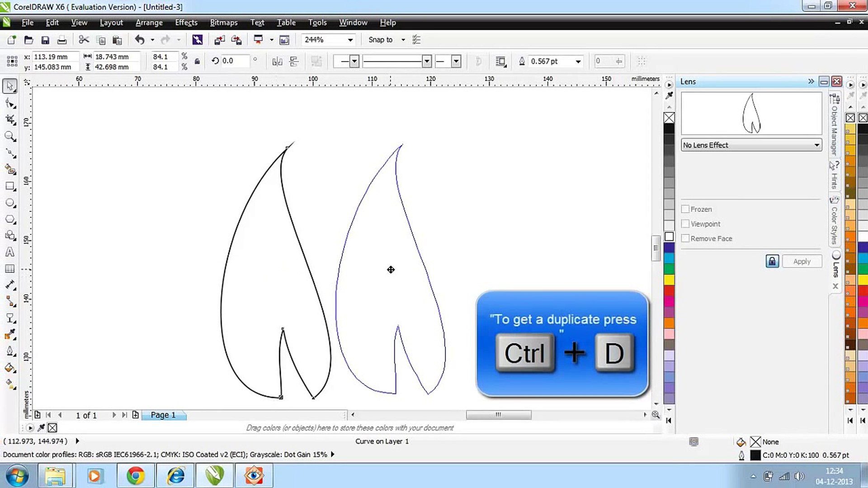Screen dimensions: 868x488
Task: Open the No Lens Effect dropdown
Action: pos(816,145)
